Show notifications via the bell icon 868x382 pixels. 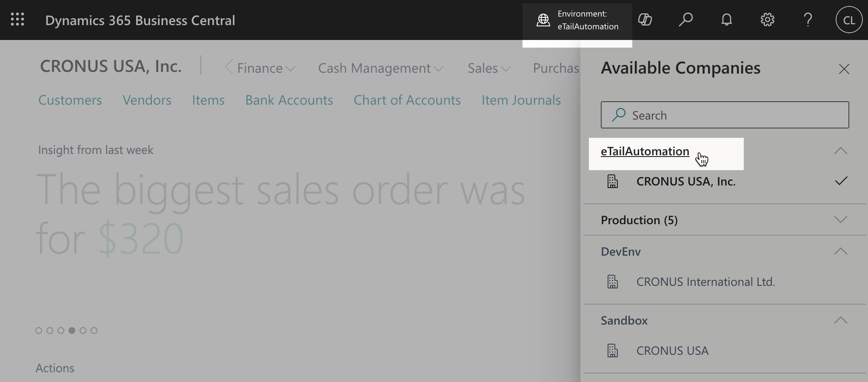(x=727, y=20)
